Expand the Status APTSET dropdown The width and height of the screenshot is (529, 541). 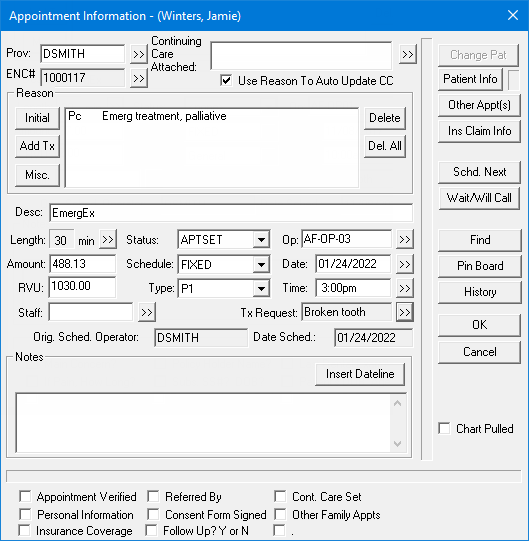pos(261,239)
